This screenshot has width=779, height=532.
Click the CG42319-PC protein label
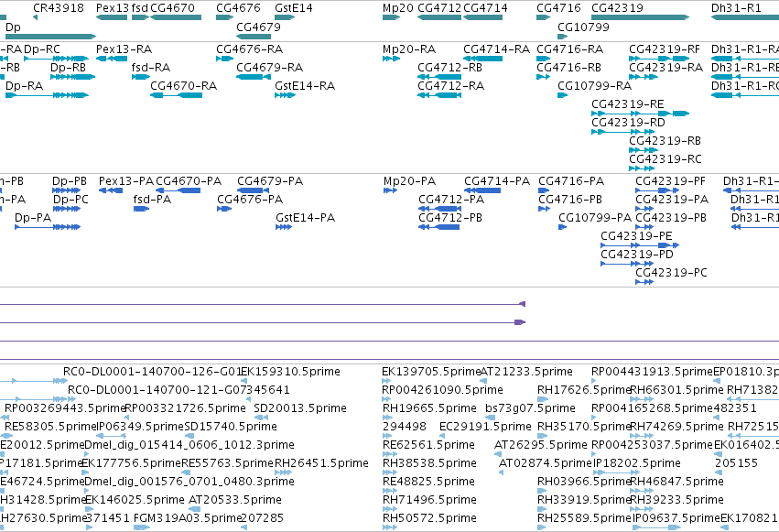coord(671,273)
